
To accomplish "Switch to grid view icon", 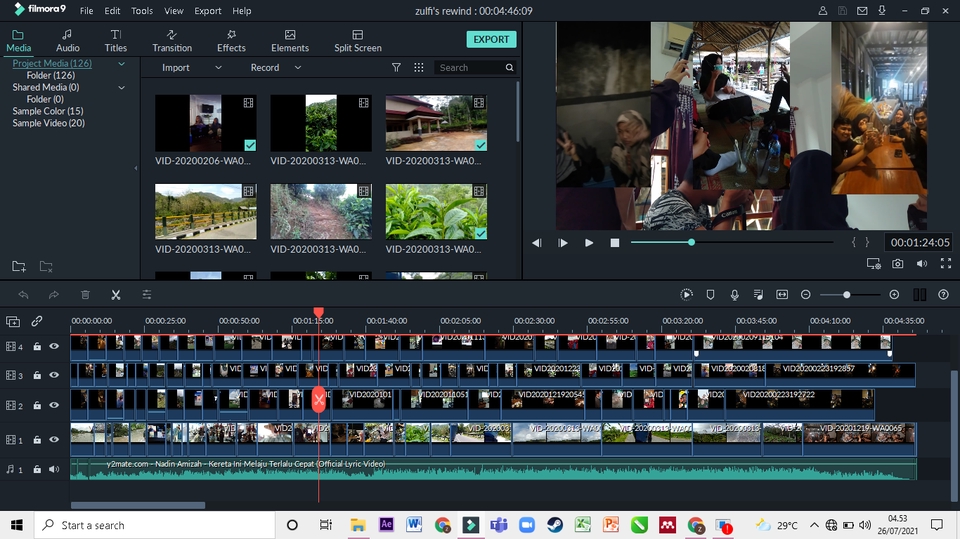I will click(419, 67).
